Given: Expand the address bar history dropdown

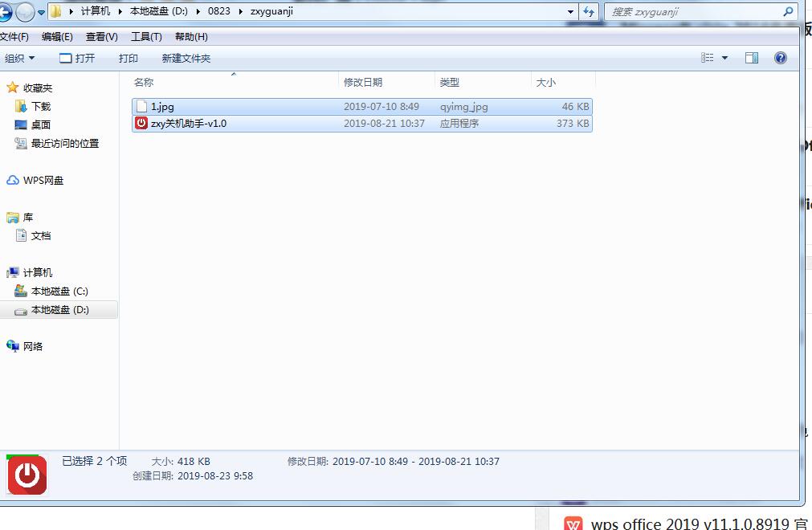Looking at the screenshot, I should tap(571, 12).
